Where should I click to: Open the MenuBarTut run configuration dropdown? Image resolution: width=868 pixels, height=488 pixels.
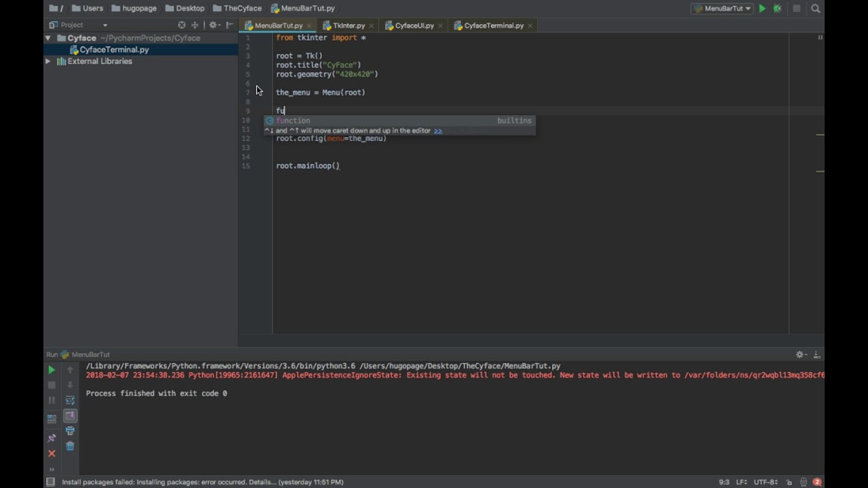point(722,9)
